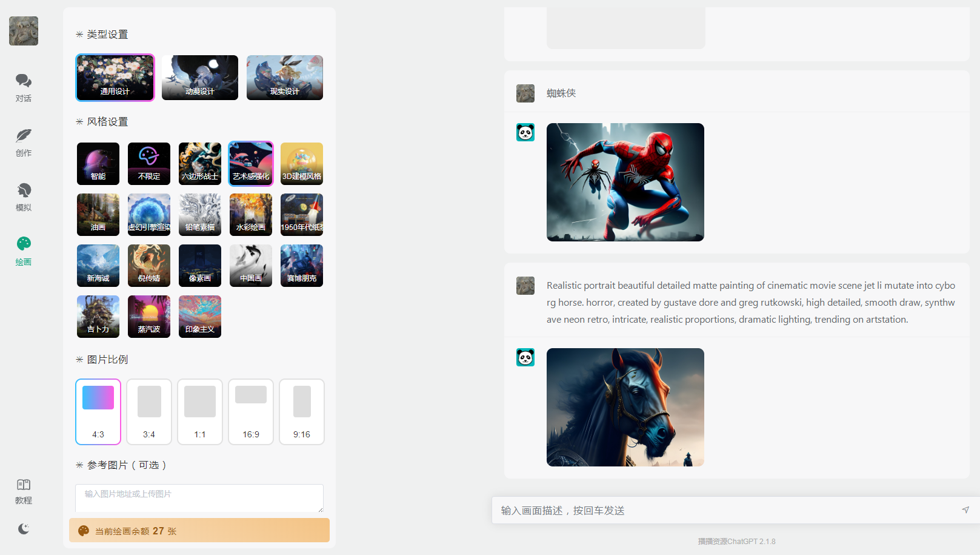The height and width of the screenshot is (555, 980).
Task: Click the Realistic portrait prompt text
Action: [751, 303]
